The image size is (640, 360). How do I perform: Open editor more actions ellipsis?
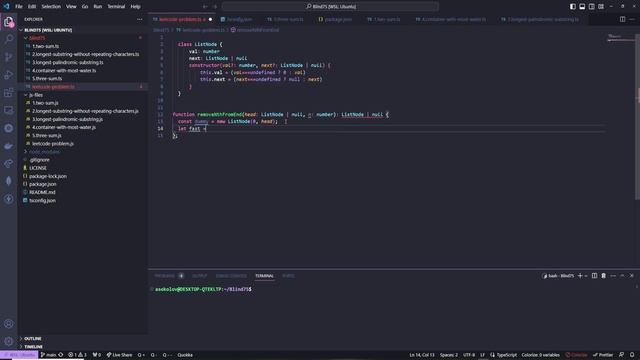coord(632,19)
